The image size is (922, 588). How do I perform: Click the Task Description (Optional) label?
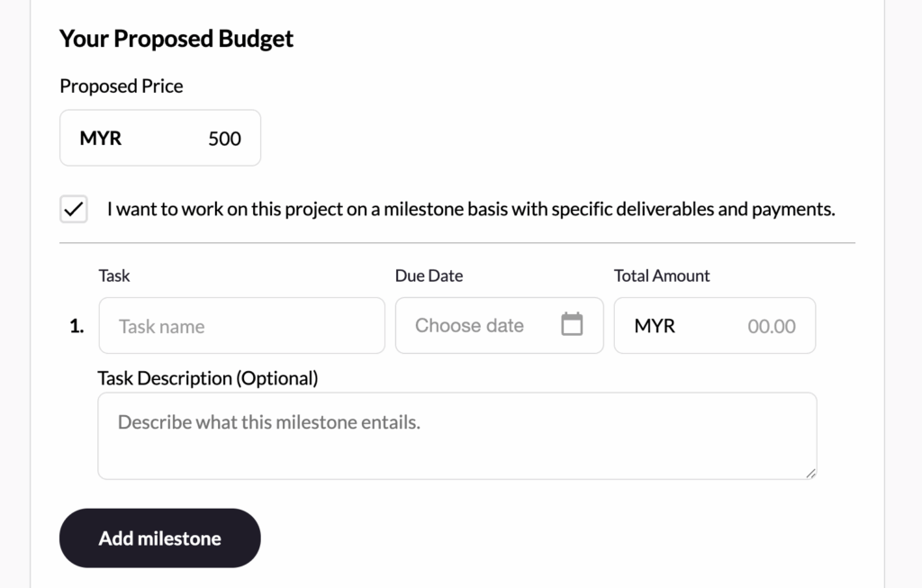pyautogui.click(x=208, y=378)
